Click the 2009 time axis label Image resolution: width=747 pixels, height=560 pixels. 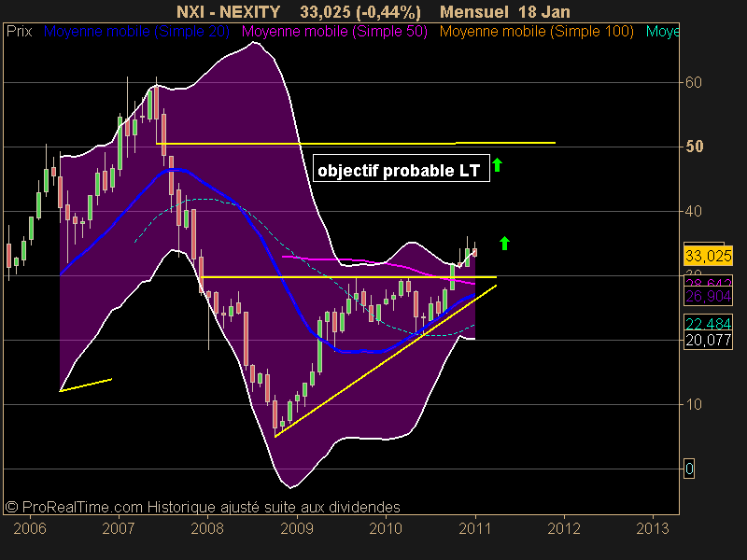click(x=297, y=528)
